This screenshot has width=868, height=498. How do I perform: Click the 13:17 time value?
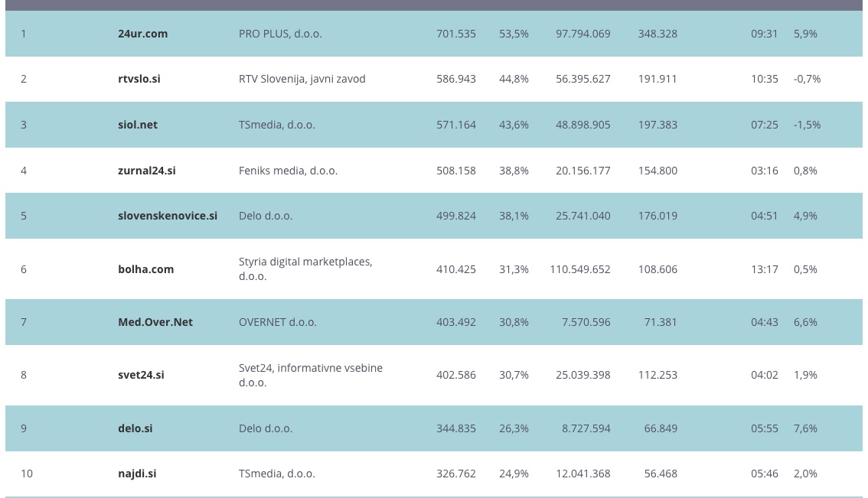765,269
